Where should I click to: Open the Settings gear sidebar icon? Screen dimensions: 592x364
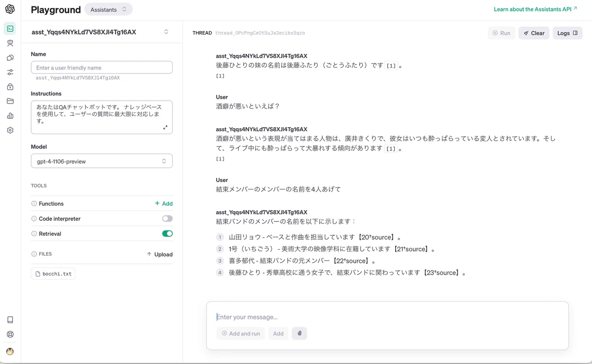click(x=10, y=130)
